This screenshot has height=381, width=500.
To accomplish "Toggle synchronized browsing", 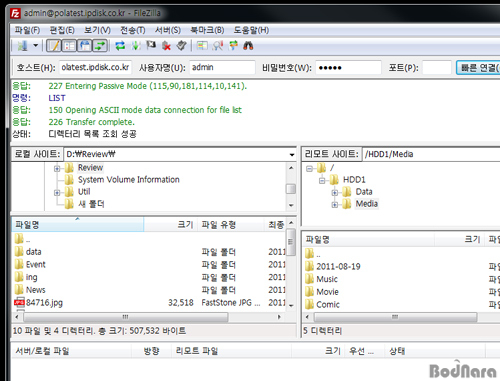I will (233, 45).
